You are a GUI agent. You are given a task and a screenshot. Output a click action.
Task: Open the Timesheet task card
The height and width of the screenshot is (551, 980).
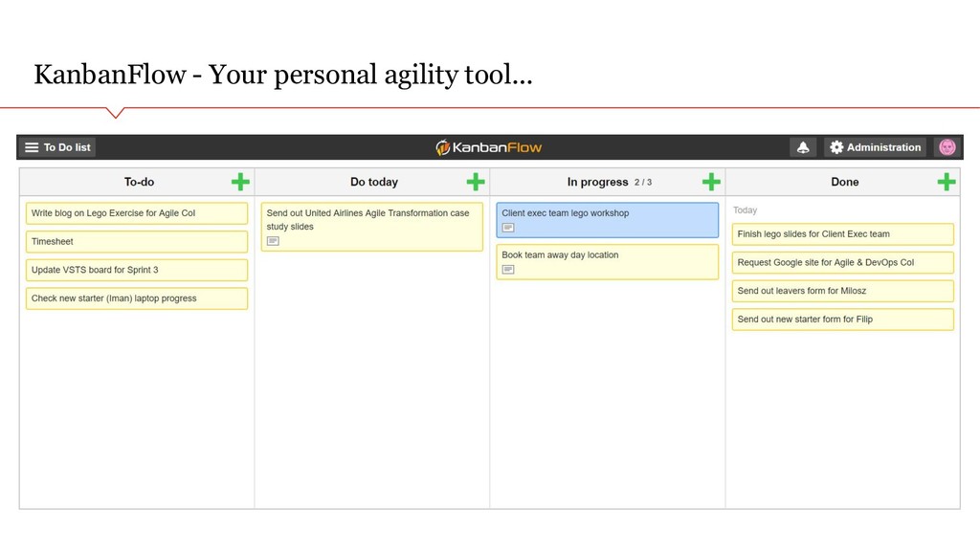coord(137,242)
